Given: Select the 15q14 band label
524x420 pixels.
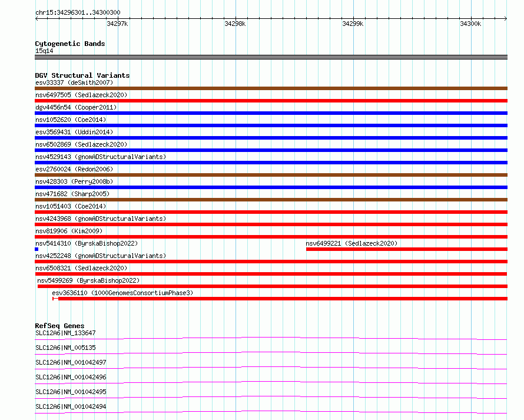Looking at the screenshot, I should [44, 51].
